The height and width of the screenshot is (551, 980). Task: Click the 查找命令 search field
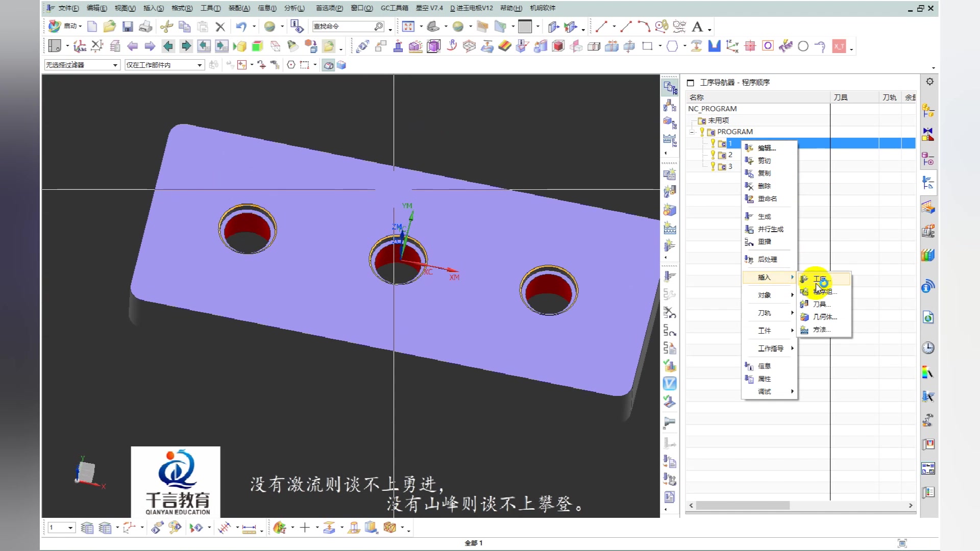(342, 27)
